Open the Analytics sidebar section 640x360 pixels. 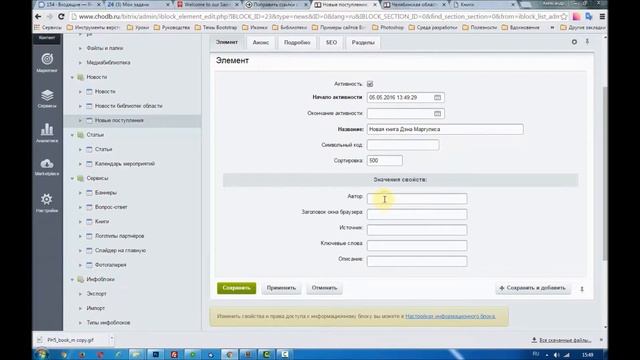pyautogui.click(x=47, y=133)
